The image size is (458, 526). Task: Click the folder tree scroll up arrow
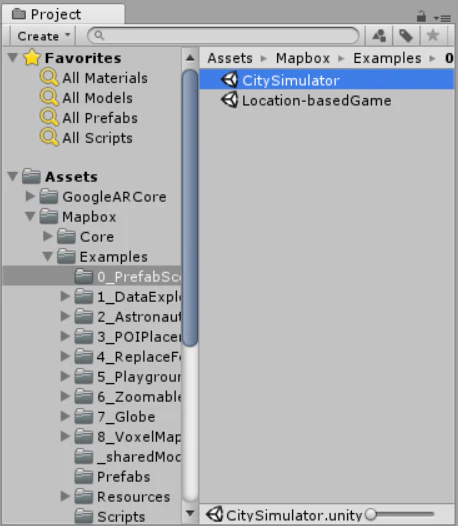(190, 58)
